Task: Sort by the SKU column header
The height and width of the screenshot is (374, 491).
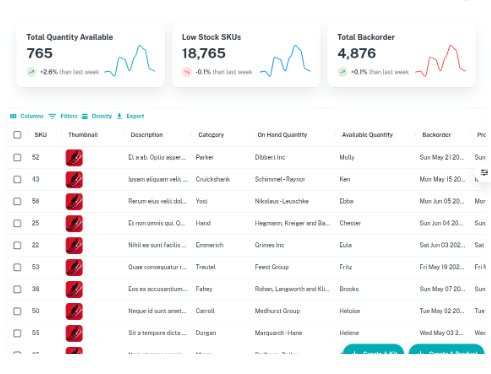Action: click(41, 135)
